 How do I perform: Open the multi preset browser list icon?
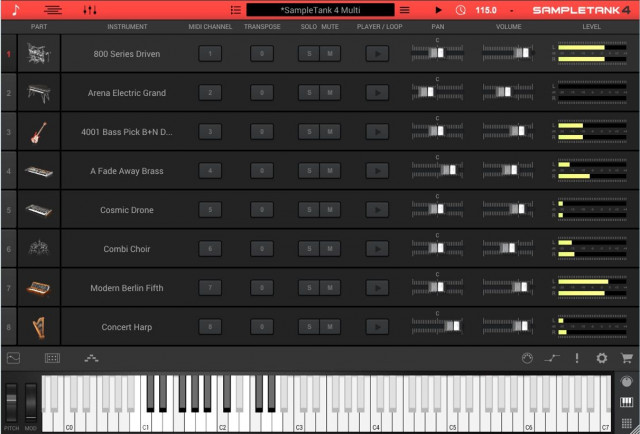[x=236, y=10]
